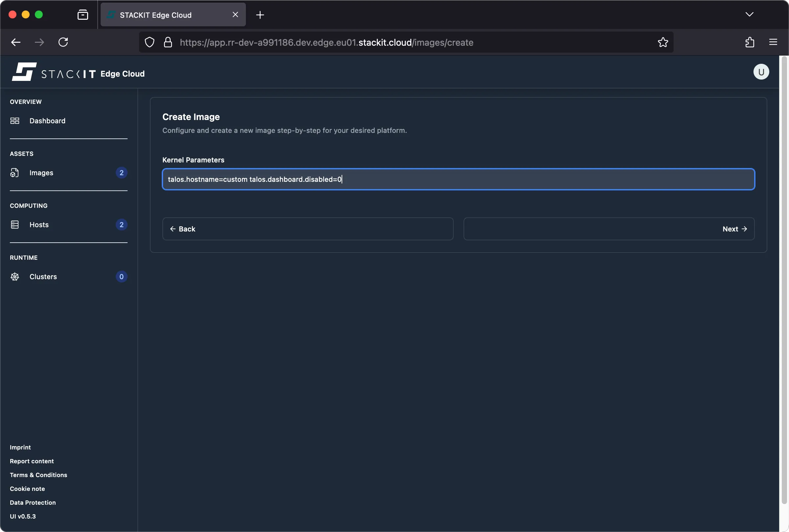Image resolution: width=789 pixels, height=532 pixels.
Task: Open the user avatar menu
Action: click(760, 72)
